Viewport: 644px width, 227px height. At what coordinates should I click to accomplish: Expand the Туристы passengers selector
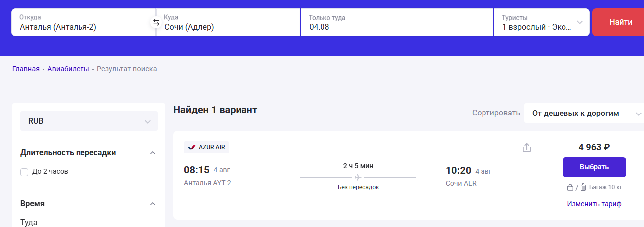click(542, 22)
